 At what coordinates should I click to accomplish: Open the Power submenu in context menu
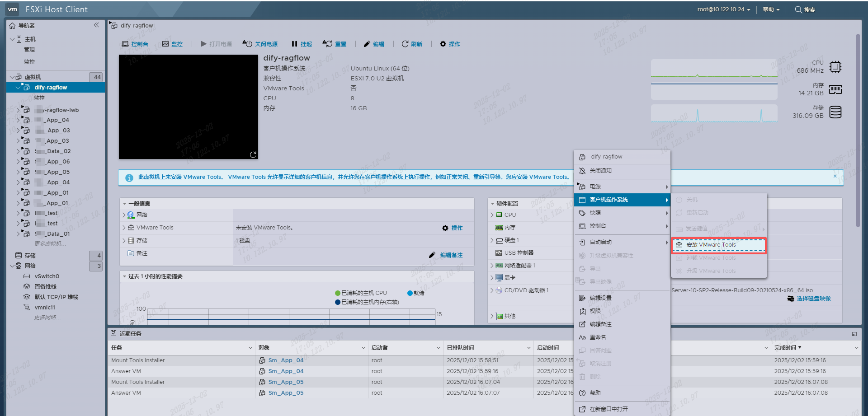coord(622,187)
